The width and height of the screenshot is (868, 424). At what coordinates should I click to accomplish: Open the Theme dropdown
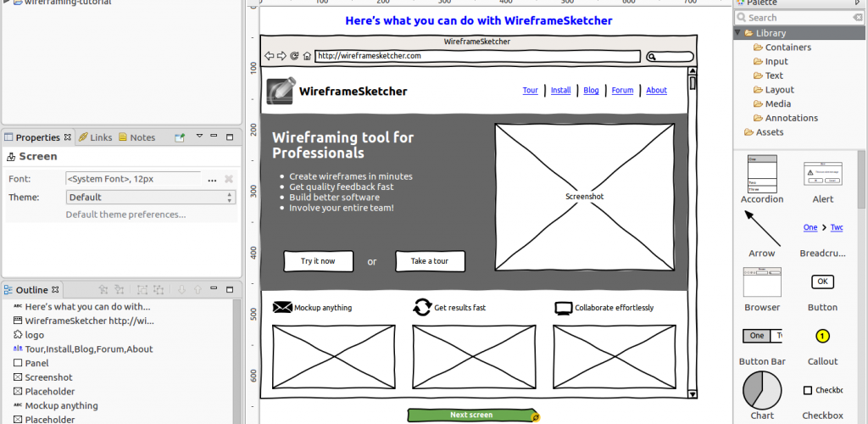(x=151, y=197)
